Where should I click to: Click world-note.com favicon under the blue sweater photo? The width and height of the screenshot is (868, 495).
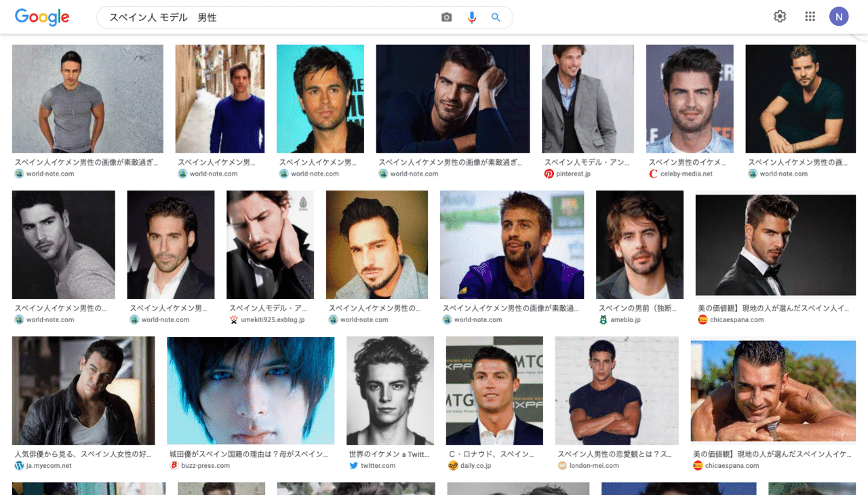(182, 174)
